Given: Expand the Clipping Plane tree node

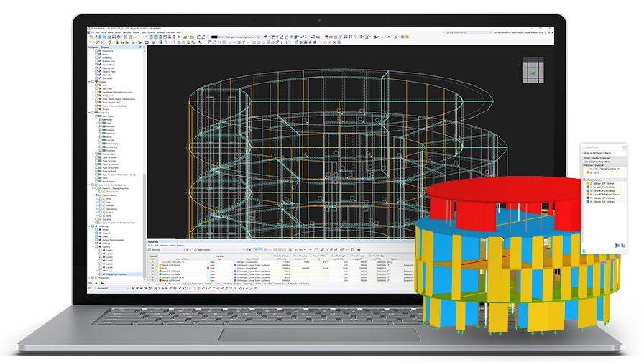Looking at the screenshot, I should pyautogui.click(x=93, y=71).
